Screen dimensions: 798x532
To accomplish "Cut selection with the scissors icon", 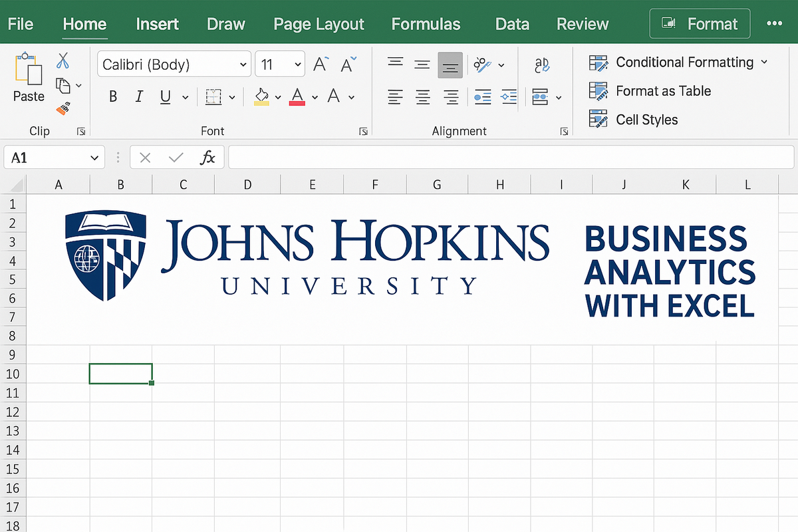I will tap(63, 61).
